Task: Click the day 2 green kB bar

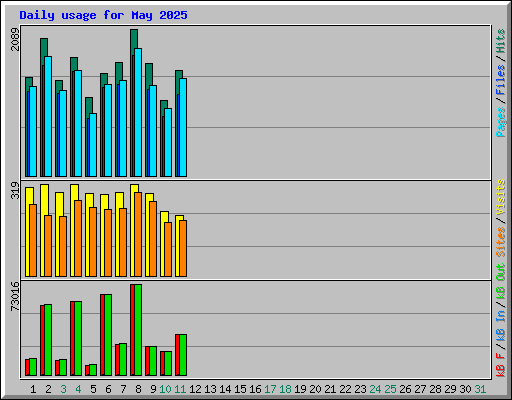Action: click(48, 340)
